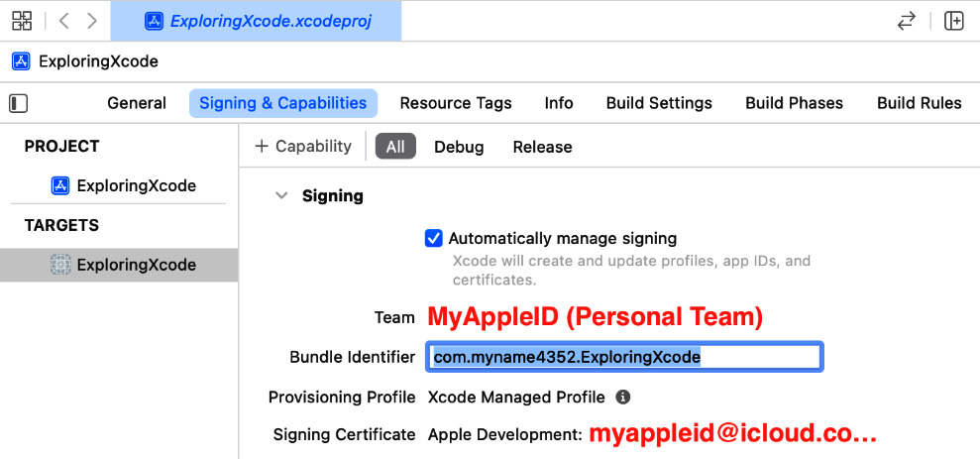Click the ExploringXcode breadcrumb project icon
Image resolution: width=980 pixels, height=459 pixels.
(21, 61)
